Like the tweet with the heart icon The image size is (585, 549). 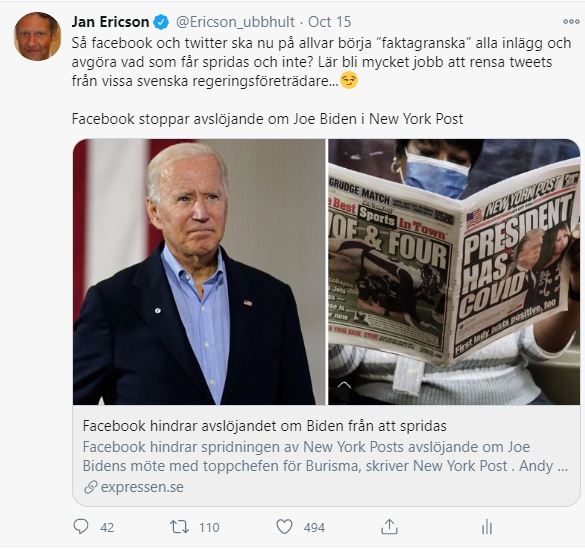pyautogui.click(x=284, y=527)
